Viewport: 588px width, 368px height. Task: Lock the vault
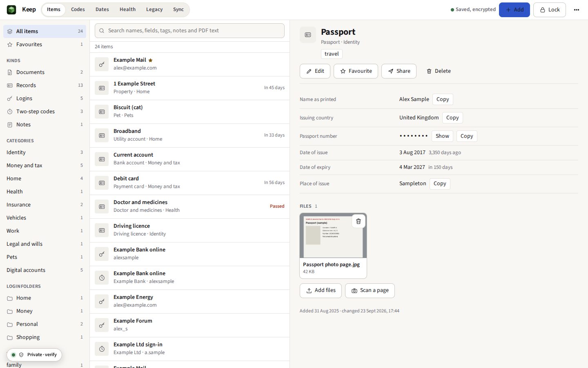550,10
